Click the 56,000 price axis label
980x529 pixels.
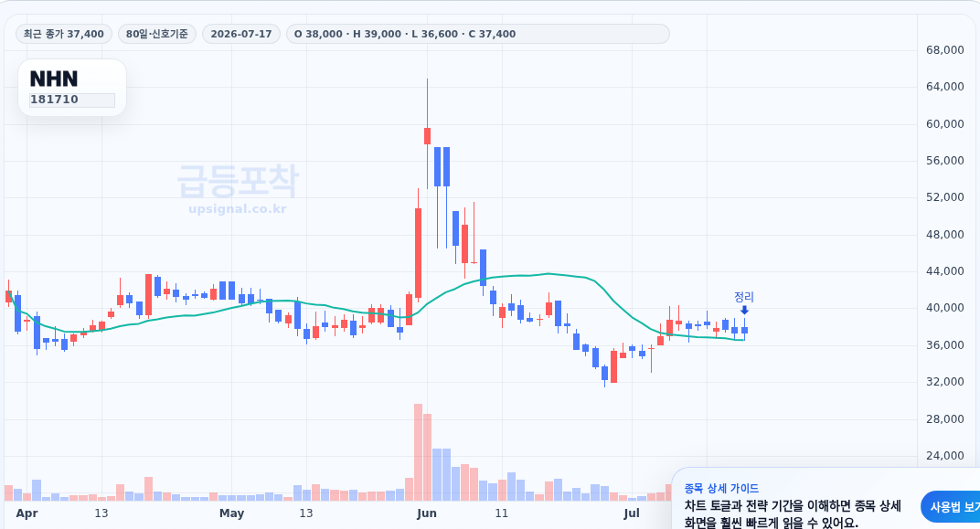click(945, 161)
